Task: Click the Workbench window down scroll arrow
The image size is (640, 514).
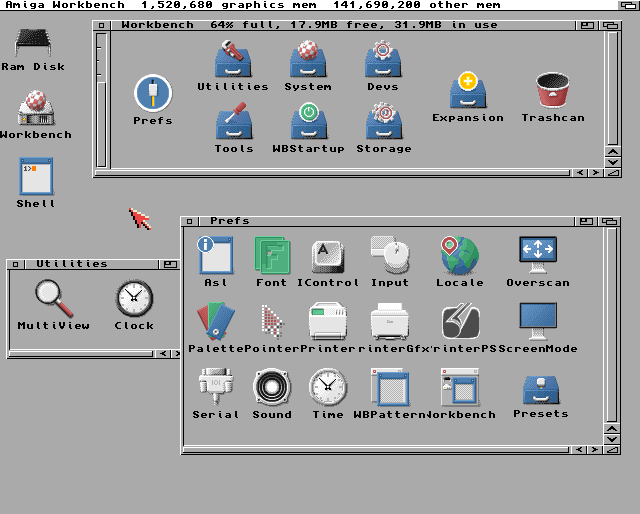Action: pos(612,162)
